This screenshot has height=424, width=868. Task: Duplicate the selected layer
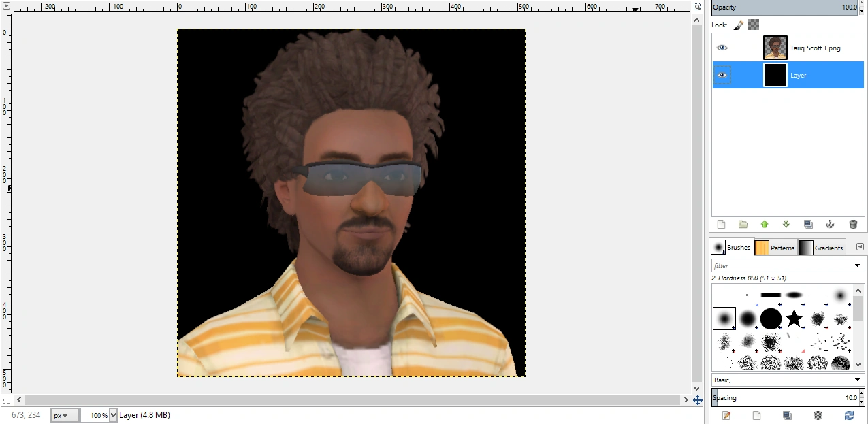pos(808,224)
